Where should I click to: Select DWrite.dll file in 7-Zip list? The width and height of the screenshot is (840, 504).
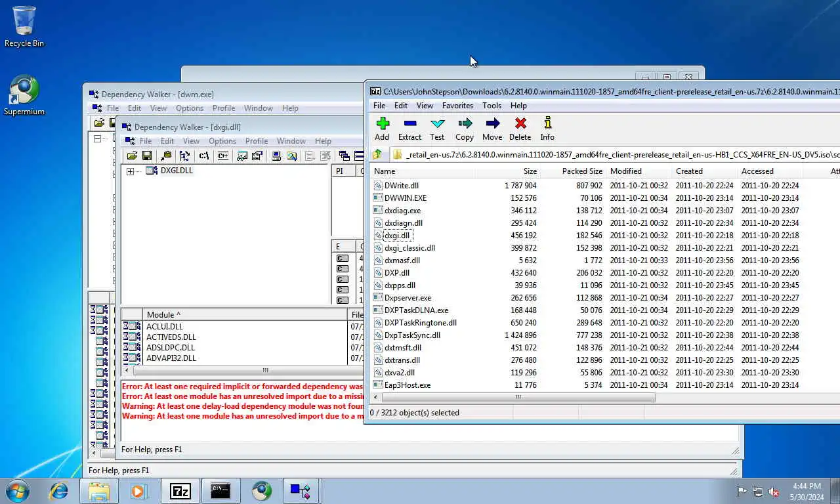[x=402, y=185]
